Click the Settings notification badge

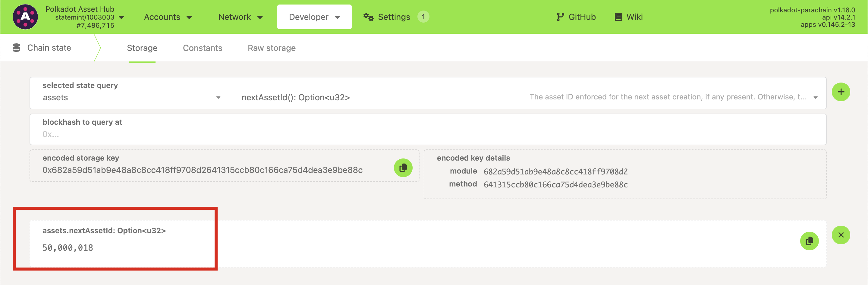pos(423,17)
